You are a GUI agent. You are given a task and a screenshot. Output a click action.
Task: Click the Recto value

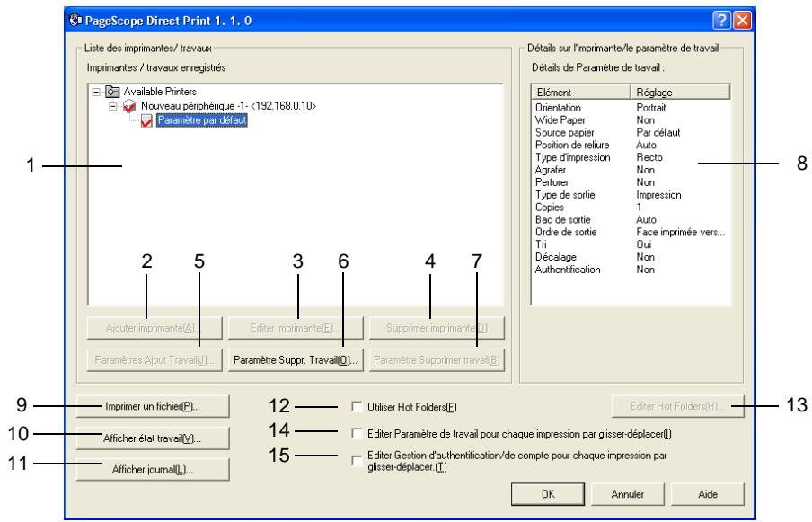pos(649,157)
